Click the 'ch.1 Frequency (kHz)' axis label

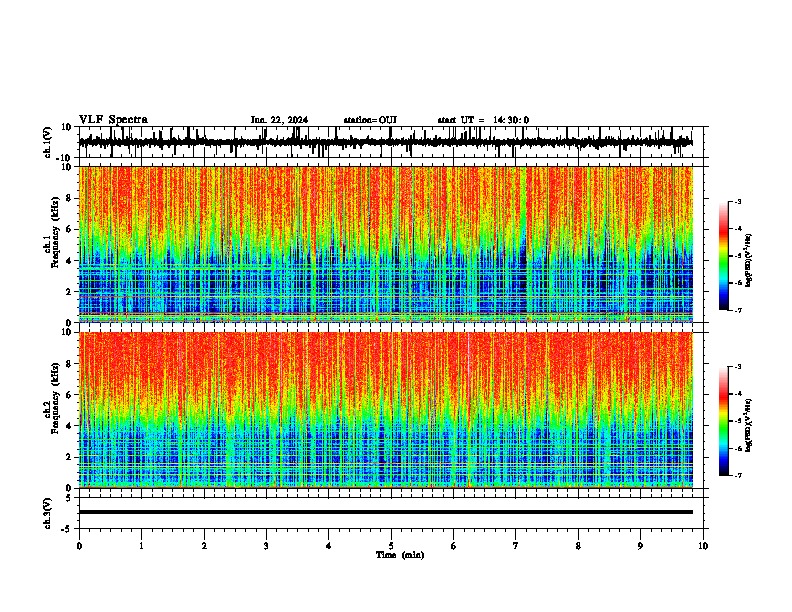point(52,233)
